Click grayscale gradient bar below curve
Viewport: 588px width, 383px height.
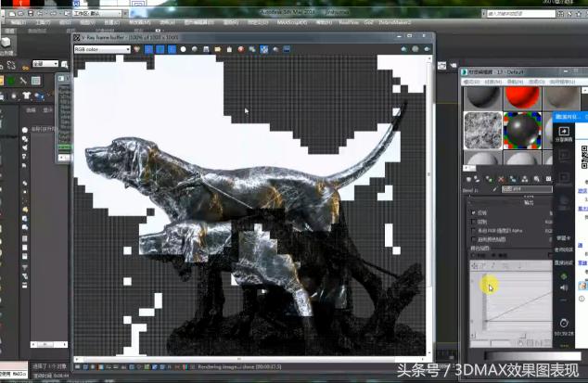pyautogui.click(x=531, y=355)
